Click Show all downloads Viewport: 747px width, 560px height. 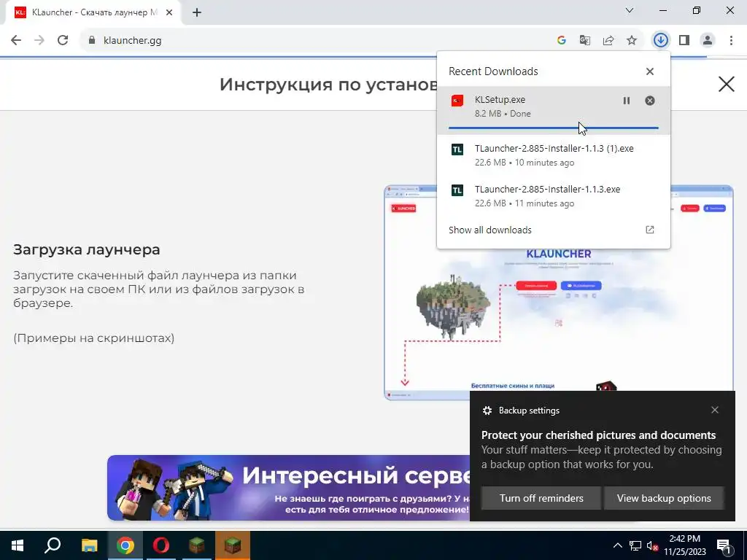(489, 230)
